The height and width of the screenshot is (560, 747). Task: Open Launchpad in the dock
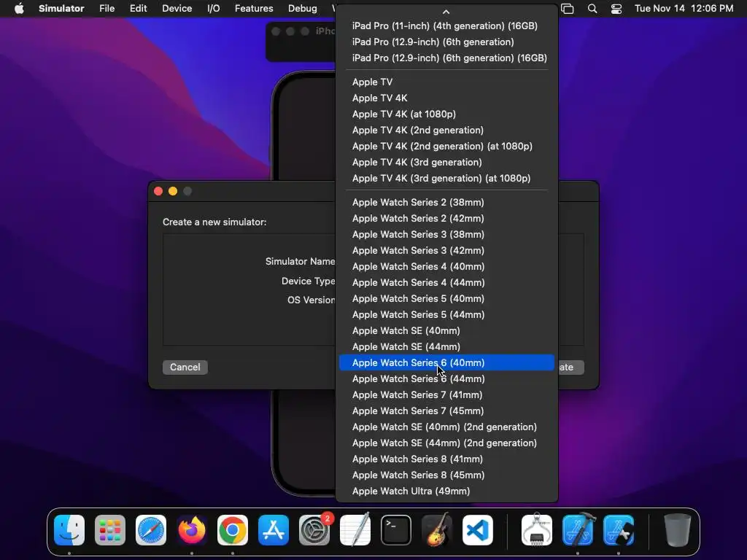pyautogui.click(x=110, y=530)
